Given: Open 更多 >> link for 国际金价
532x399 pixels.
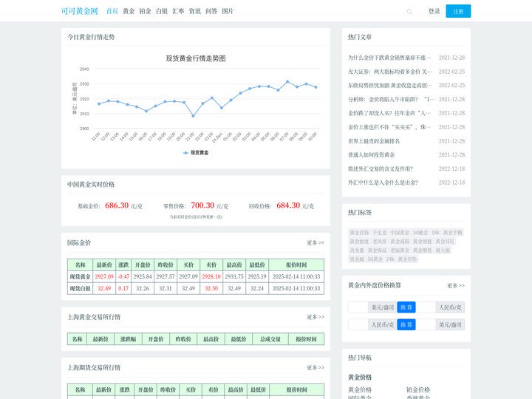Looking at the screenshot, I should pyautogui.click(x=316, y=242).
